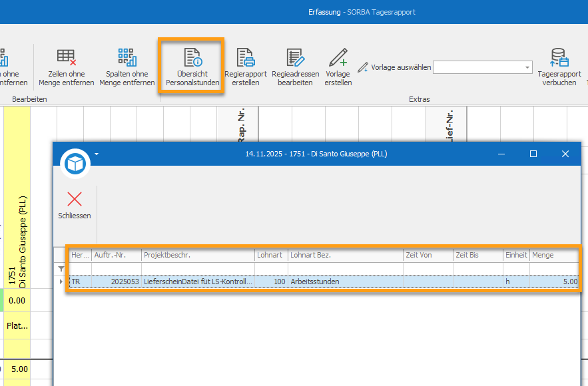Click Vorlage erstellen pencil icon

(x=338, y=57)
